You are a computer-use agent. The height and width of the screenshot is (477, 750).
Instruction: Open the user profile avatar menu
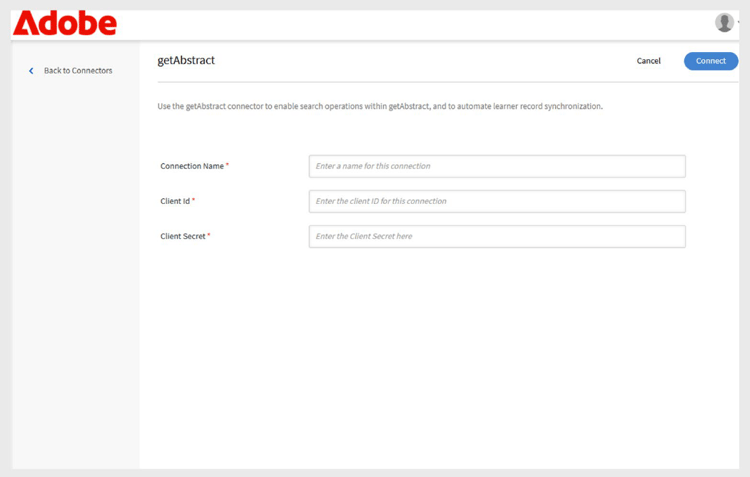724,22
